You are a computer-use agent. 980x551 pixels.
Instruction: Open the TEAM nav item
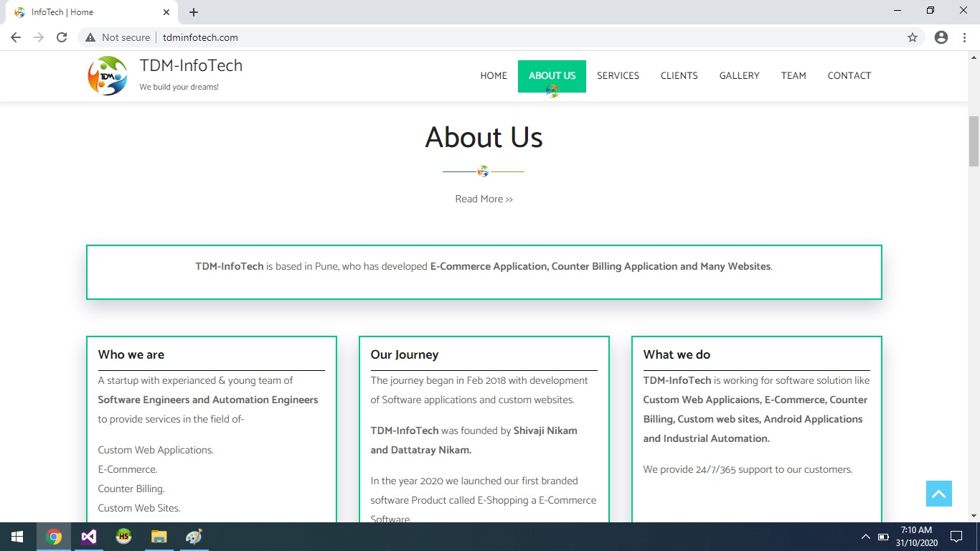[x=793, y=75]
